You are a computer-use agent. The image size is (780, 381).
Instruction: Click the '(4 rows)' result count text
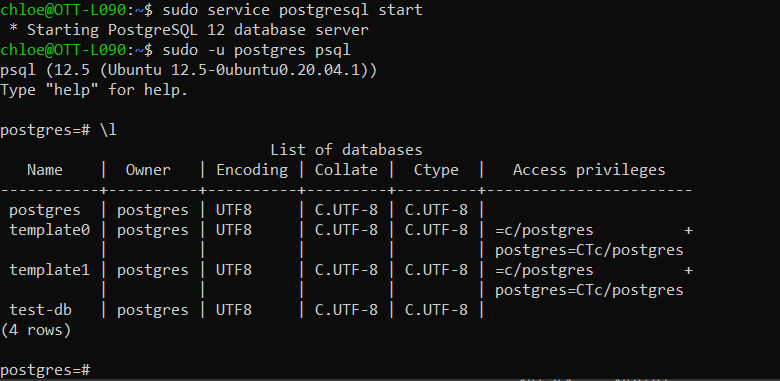click(36, 330)
